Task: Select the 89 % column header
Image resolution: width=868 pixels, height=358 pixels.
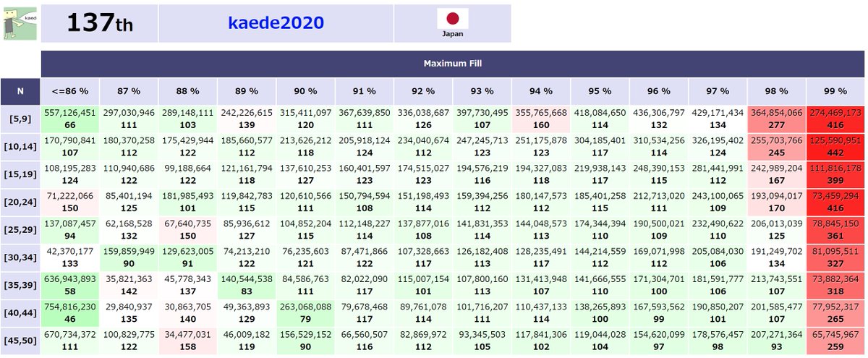Action: [x=247, y=91]
